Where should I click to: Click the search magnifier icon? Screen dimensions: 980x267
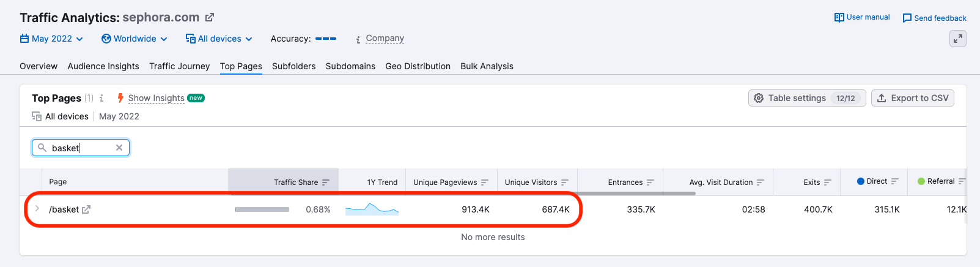[x=42, y=148]
